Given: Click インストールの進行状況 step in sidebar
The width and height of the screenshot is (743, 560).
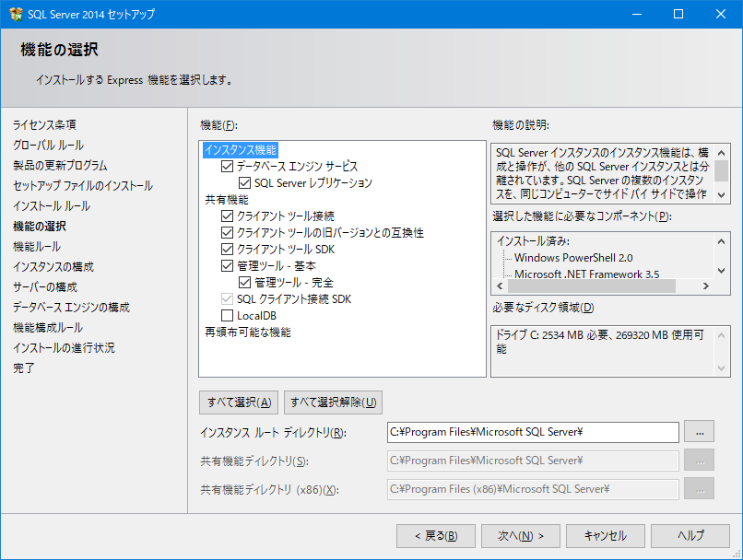Looking at the screenshot, I should click(x=64, y=348).
